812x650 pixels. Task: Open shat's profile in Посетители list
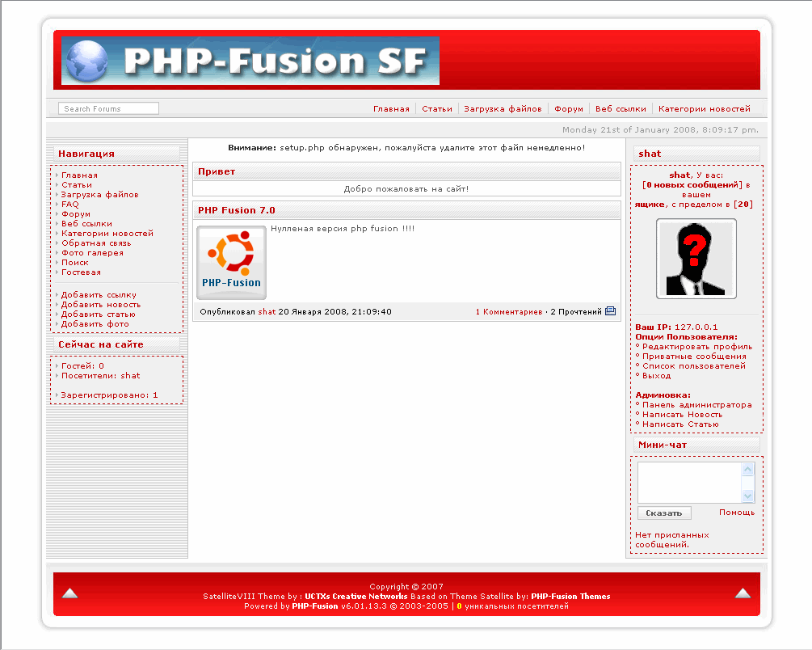coord(131,376)
